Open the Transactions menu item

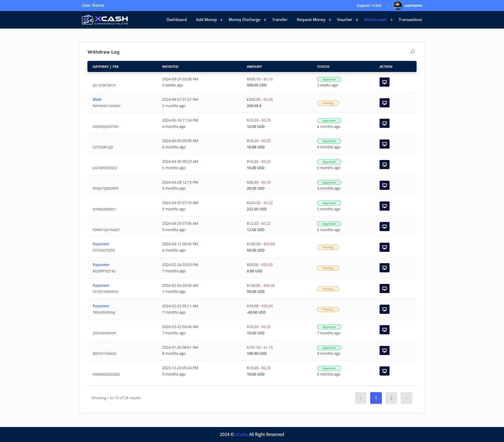point(410,20)
